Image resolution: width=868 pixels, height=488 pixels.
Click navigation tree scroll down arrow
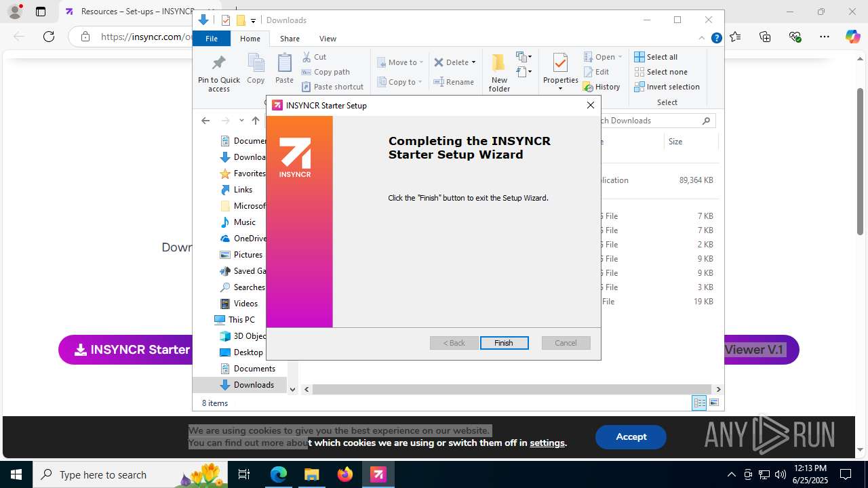tap(292, 389)
